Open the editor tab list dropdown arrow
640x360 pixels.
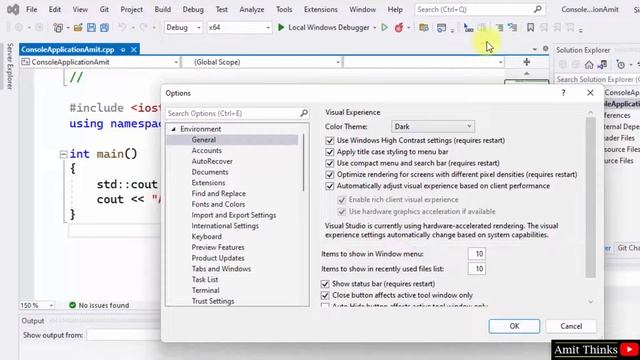(535, 49)
